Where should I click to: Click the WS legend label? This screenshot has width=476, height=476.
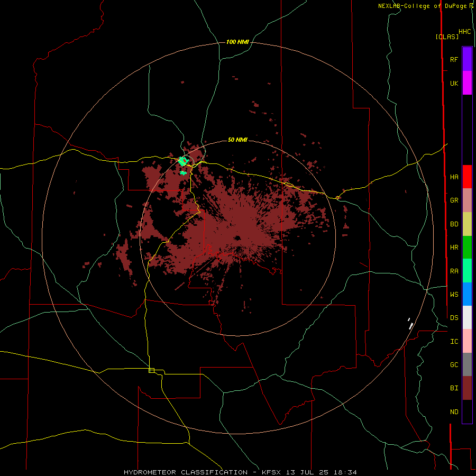click(454, 295)
